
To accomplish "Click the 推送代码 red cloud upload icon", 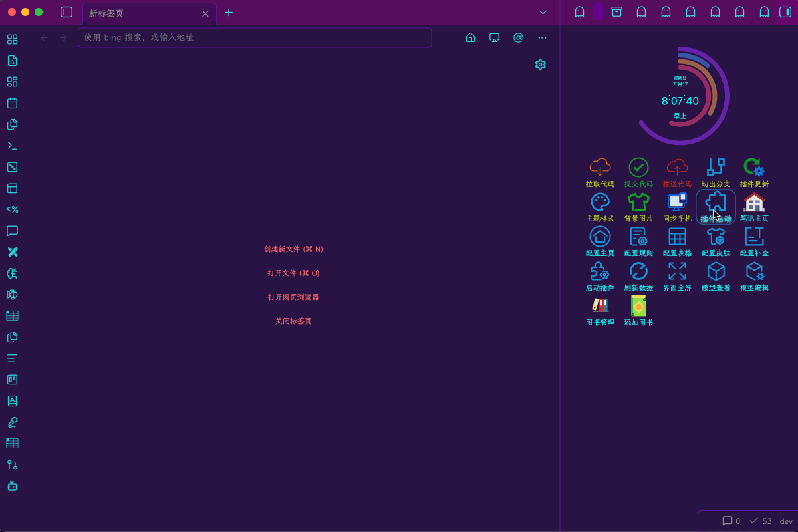I will point(677,167).
